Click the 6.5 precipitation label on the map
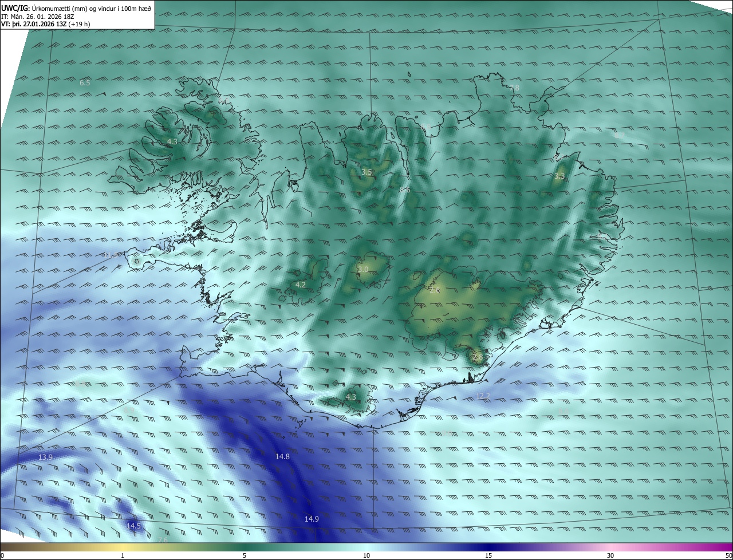Screen dimensions: 733x560 85,83
